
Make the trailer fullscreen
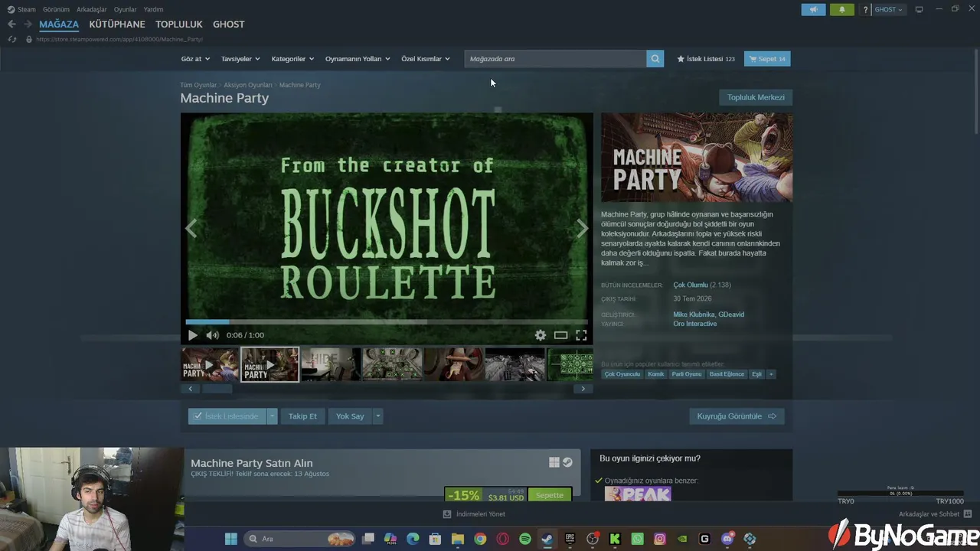(x=582, y=335)
